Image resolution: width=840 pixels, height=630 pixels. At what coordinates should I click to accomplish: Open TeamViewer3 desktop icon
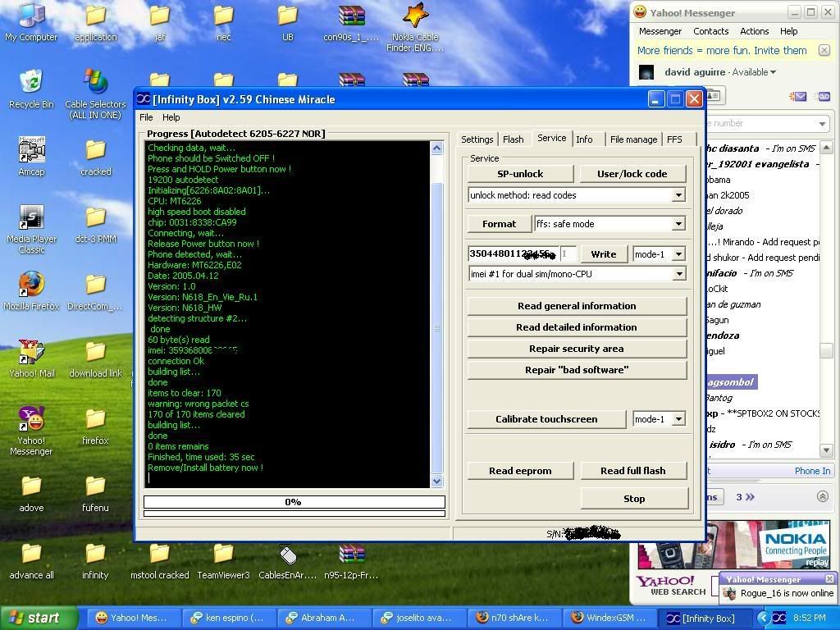(x=223, y=555)
